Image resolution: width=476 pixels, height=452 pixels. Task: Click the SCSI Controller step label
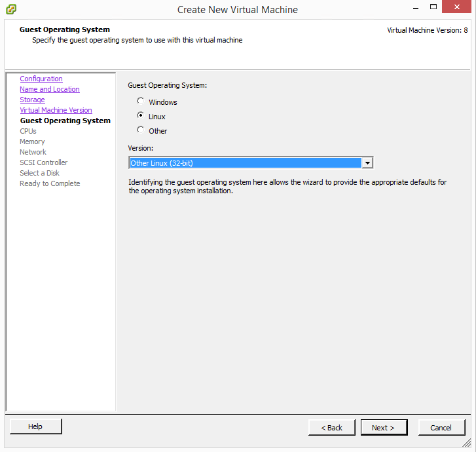44,162
